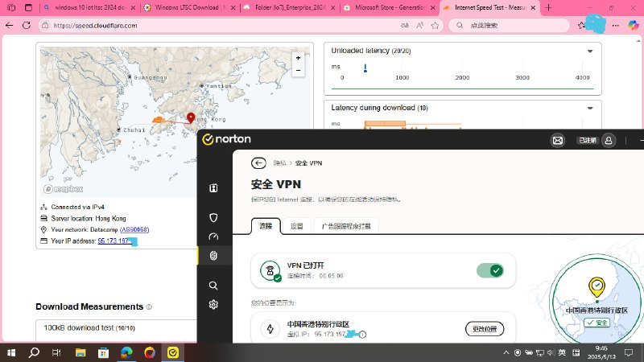Collapse Latency during download panel

tap(590, 108)
